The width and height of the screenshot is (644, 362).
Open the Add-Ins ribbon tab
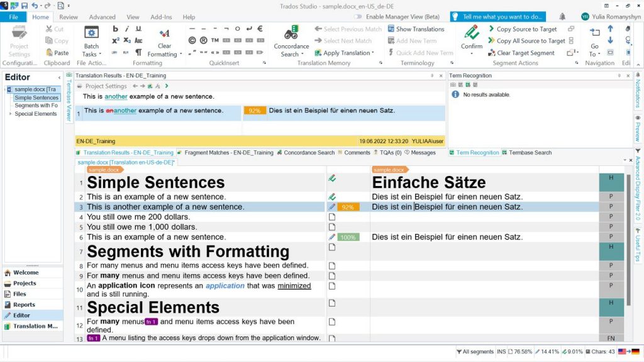[x=161, y=17]
